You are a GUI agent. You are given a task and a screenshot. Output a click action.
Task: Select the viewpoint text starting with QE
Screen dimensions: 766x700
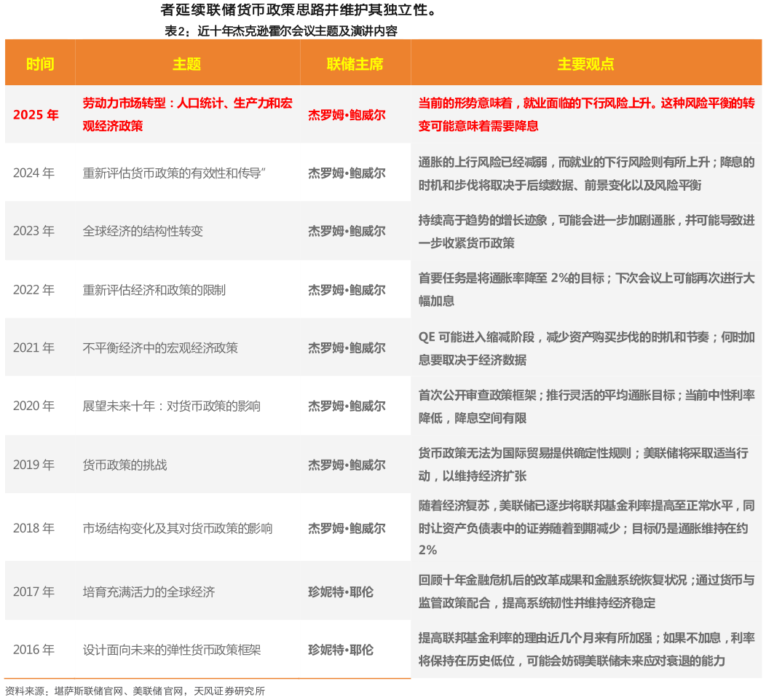pos(586,348)
